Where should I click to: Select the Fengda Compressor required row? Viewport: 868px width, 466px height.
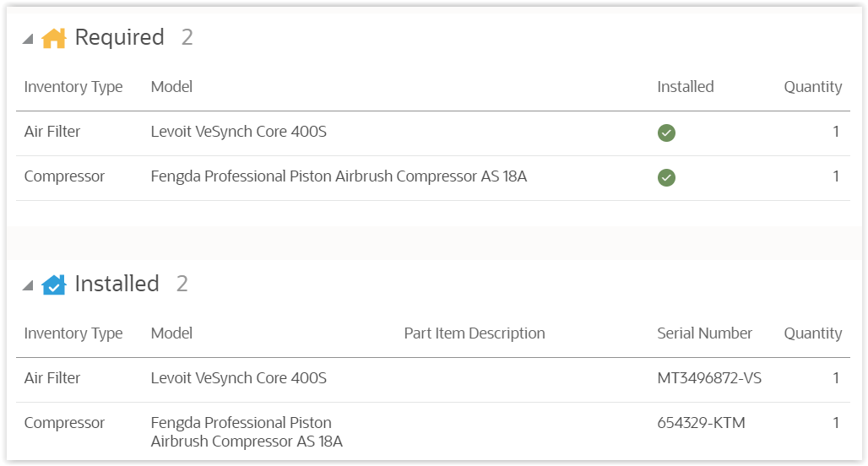(338, 176)
